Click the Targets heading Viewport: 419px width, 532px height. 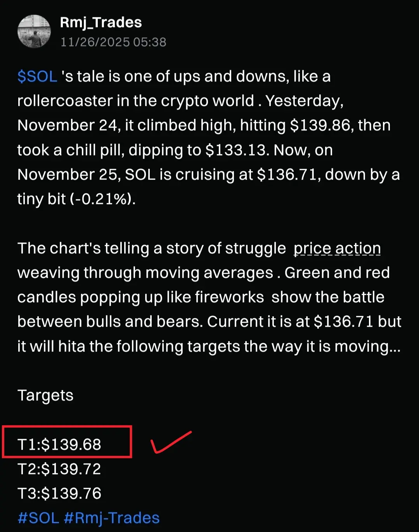tap(45, 395)
